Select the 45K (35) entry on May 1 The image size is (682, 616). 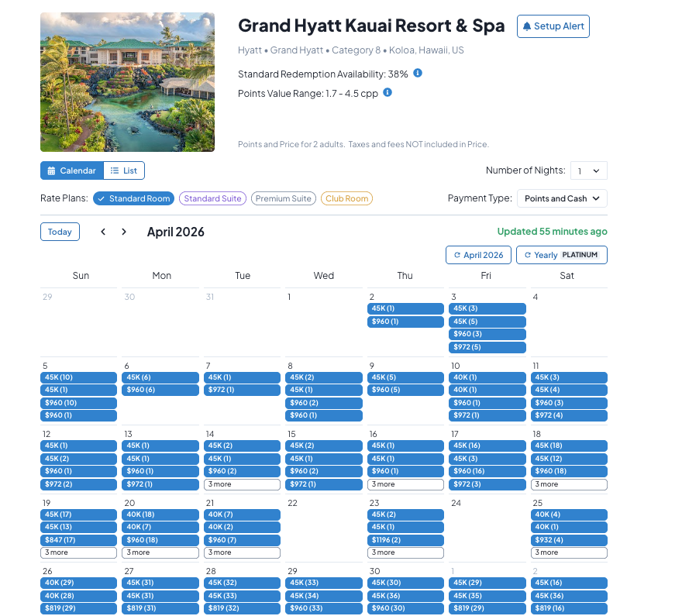pos(487,596)
